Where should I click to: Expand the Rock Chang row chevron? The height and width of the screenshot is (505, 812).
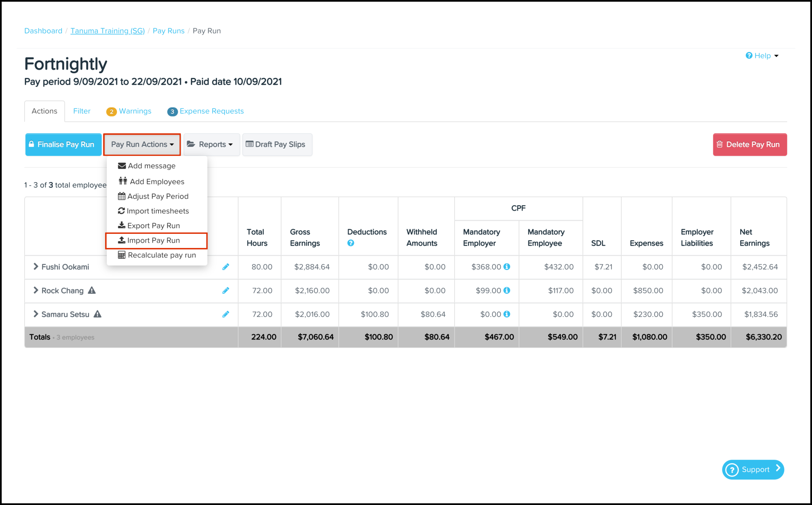[x=36, y=290]
